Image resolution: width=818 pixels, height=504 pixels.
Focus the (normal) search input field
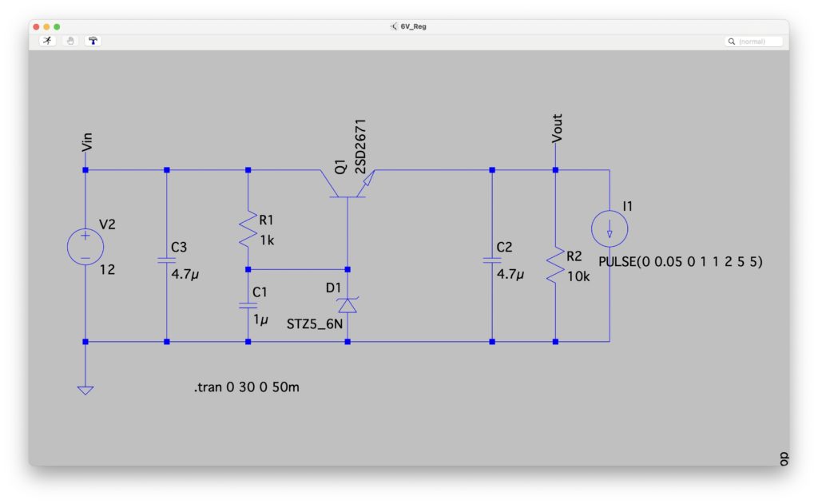tap(759, 41)
